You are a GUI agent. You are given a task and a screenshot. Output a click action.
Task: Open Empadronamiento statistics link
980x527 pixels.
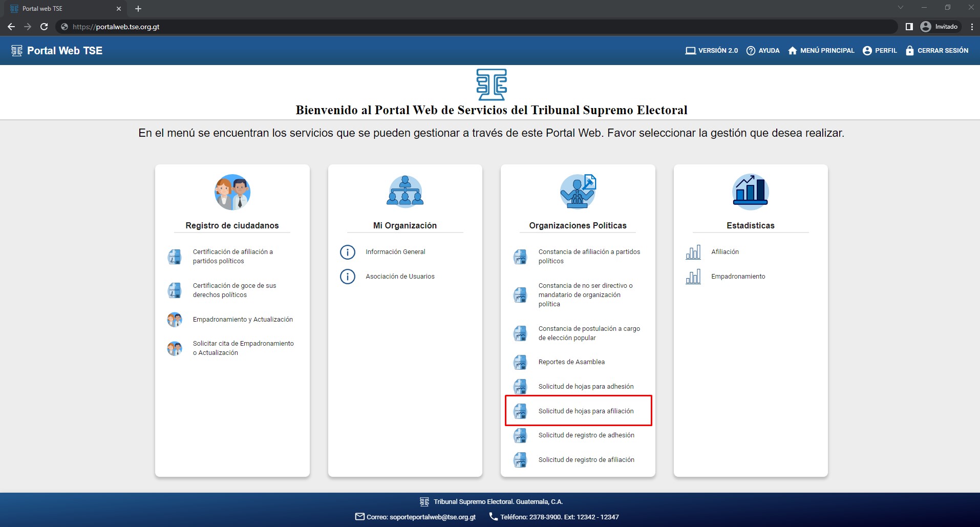pyautogui.click(x=738, y=277)
